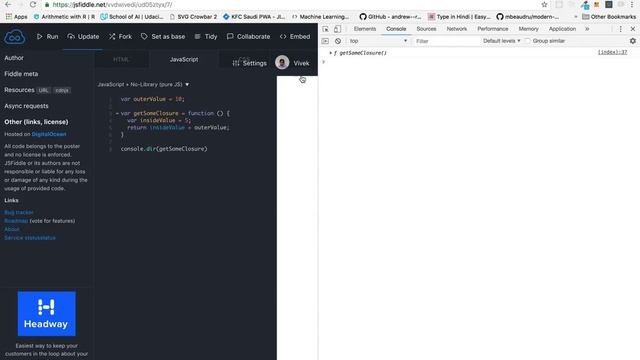Viewport: 640px width, 360px height.
Task: Open the Author sidebar section
Action: click(14, 58)
